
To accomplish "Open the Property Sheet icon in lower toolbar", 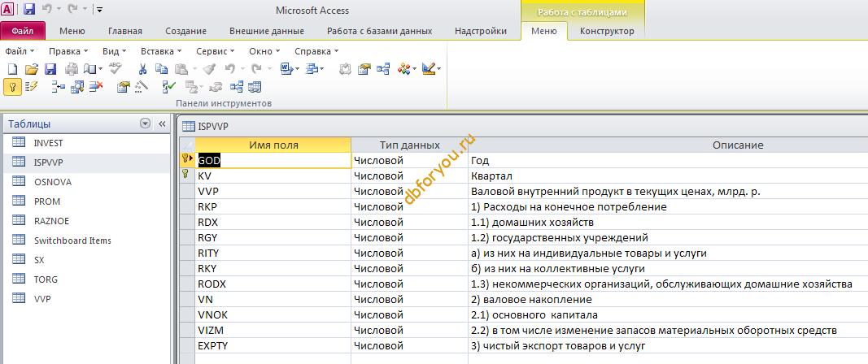I will 123,86.
